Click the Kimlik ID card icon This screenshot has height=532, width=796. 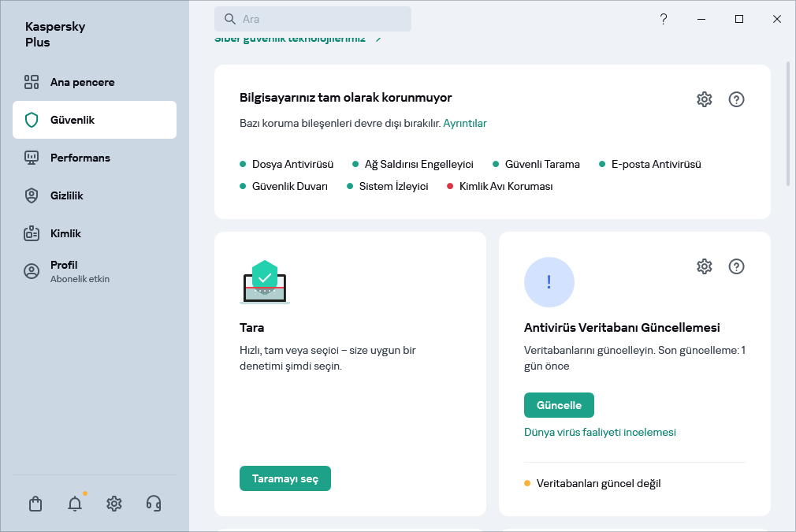(32, 233)
